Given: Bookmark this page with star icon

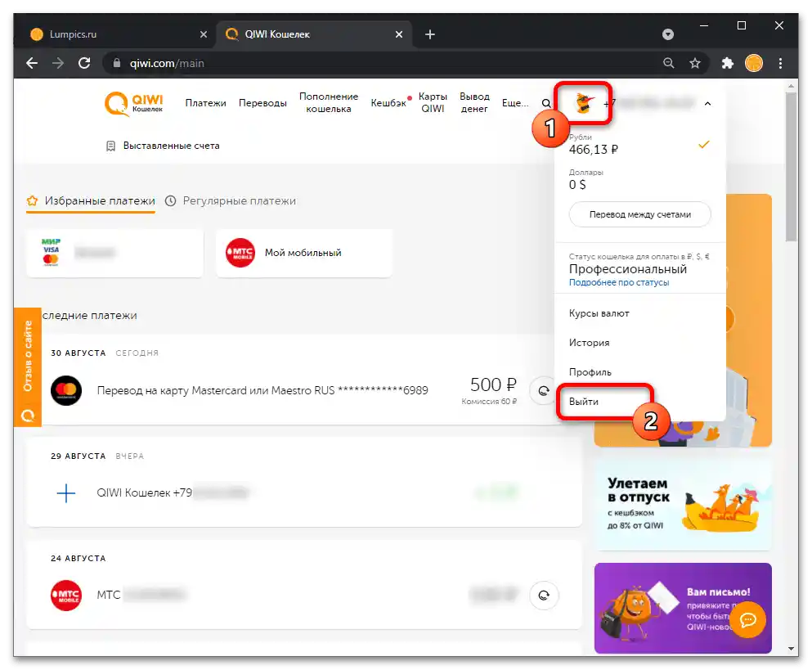Looking at the screenshot, I should click(695, 63).
